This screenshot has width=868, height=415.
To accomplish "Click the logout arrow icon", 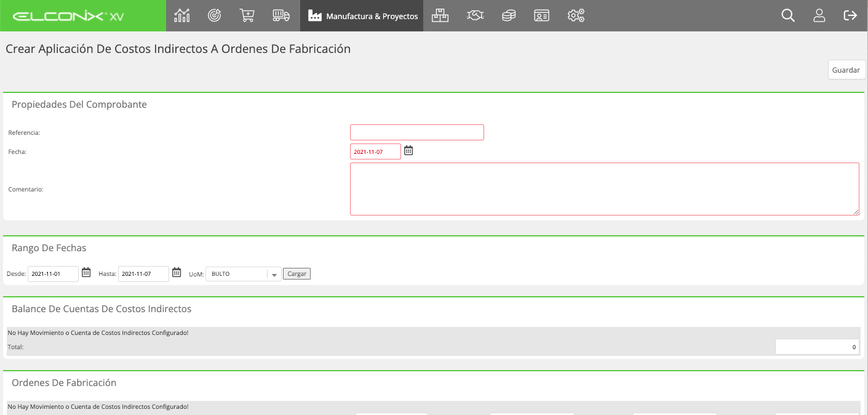I will pyautogui.click(x=850, y=15).
